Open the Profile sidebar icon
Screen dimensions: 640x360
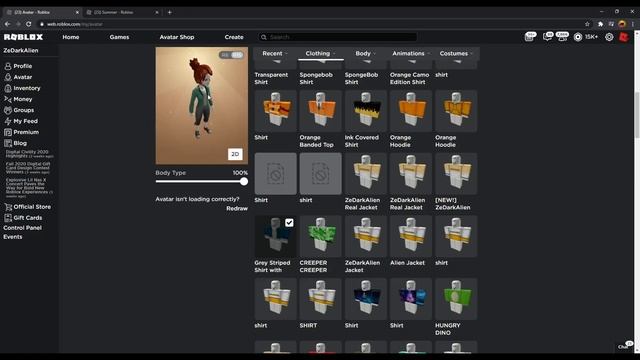click(x=8, y=66)
